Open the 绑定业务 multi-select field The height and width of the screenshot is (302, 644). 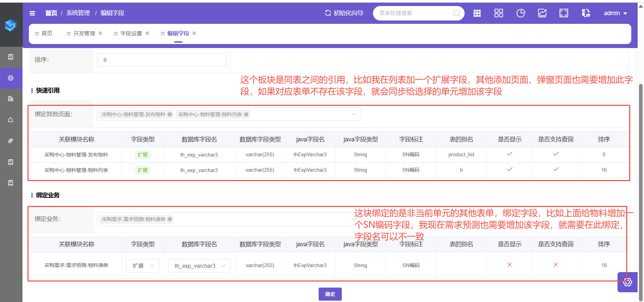tap(229, 219)
